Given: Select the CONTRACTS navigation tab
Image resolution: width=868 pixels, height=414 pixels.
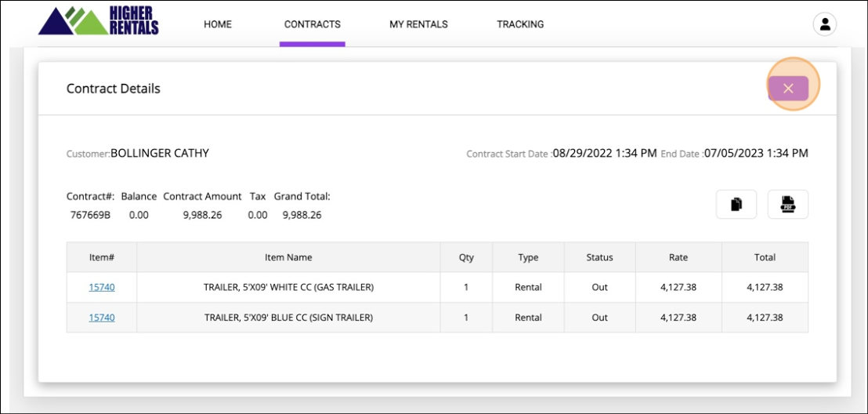Looking at the screenshot, I should coord(312,24).
